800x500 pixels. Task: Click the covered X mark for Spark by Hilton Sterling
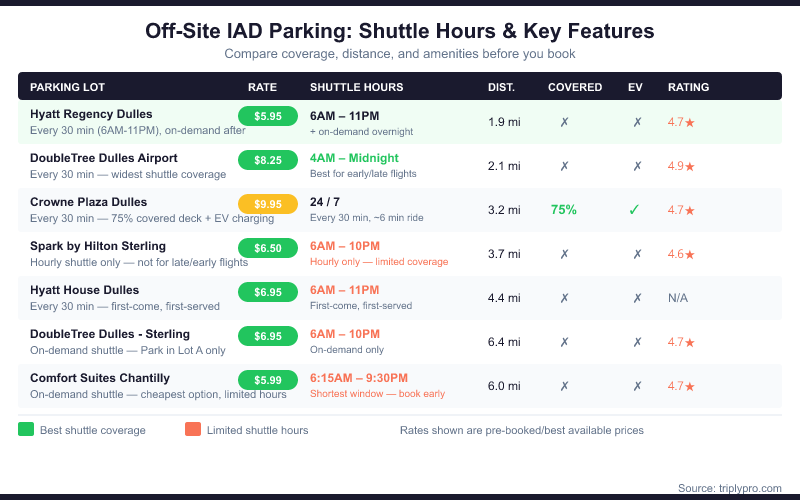click(x=564, y=254)
